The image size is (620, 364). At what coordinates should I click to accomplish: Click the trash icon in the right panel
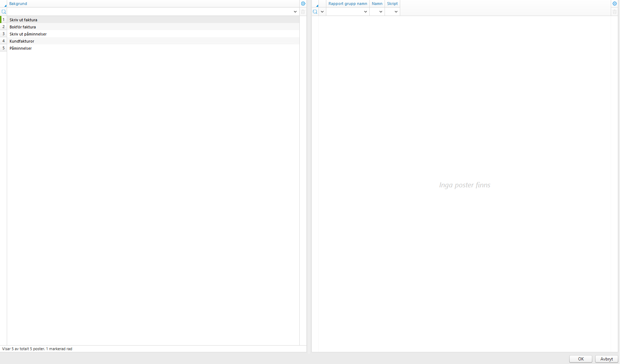click(615, 12)
